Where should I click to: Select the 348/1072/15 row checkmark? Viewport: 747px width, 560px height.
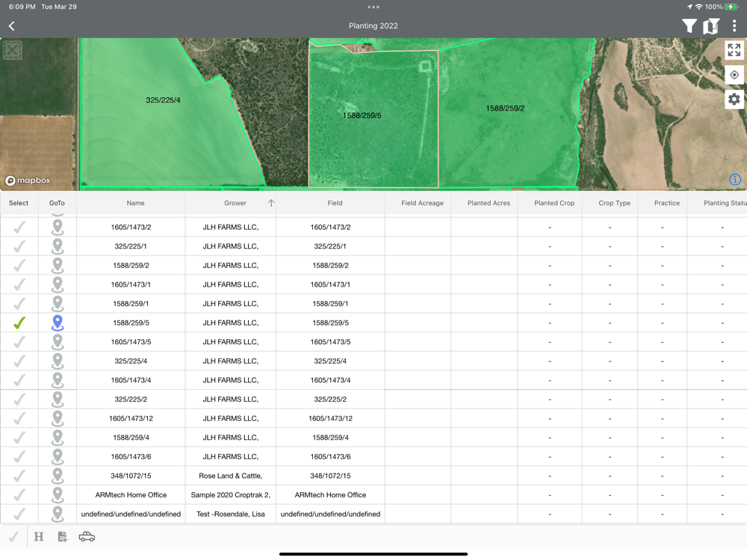tap(19, 476)
